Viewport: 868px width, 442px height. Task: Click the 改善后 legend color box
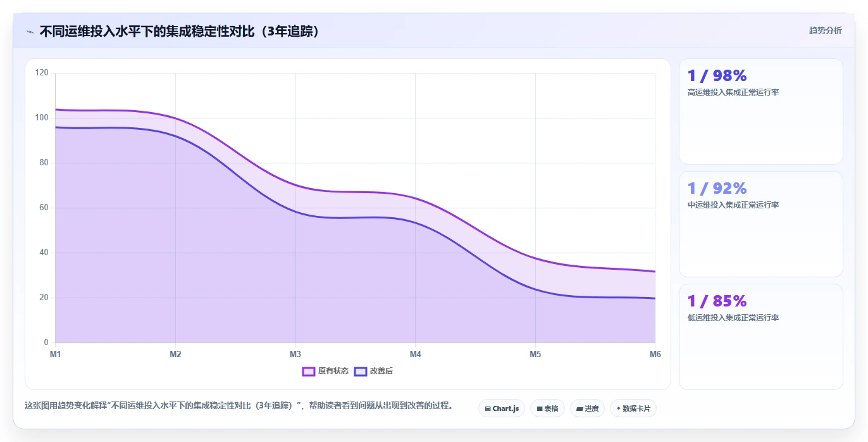click(360, 371)
